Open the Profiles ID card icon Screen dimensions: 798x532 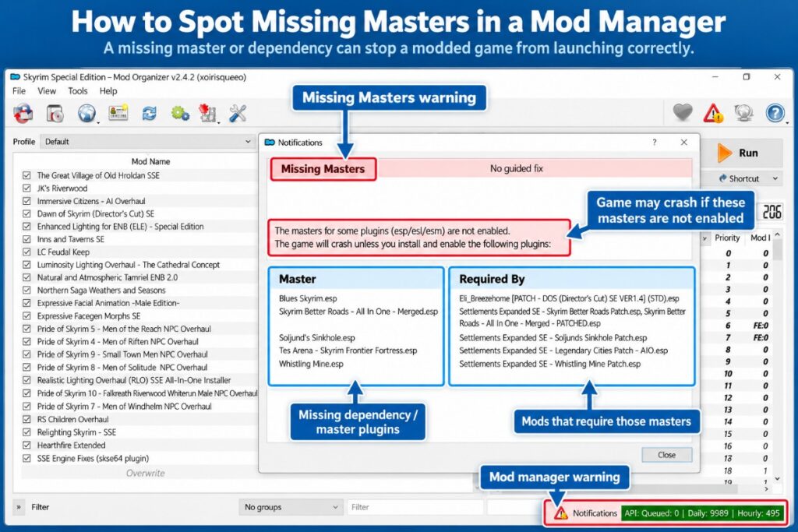pyautogui.click(x=118, y=113)
